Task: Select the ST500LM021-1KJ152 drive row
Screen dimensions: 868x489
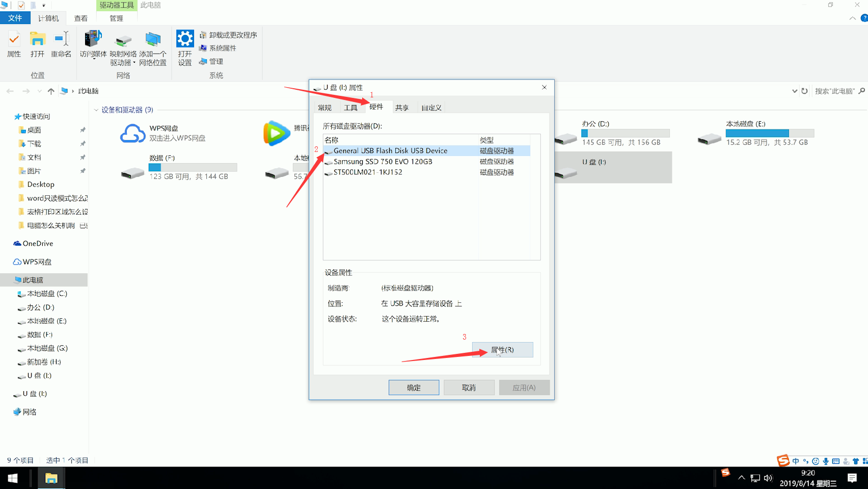Action: coord(427,172)
